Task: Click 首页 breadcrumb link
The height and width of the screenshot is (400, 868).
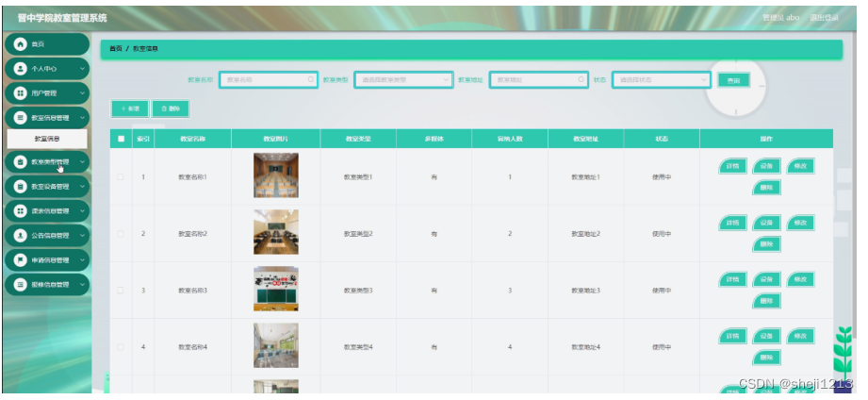Action: pyautogui.click(x=116, y=49)
